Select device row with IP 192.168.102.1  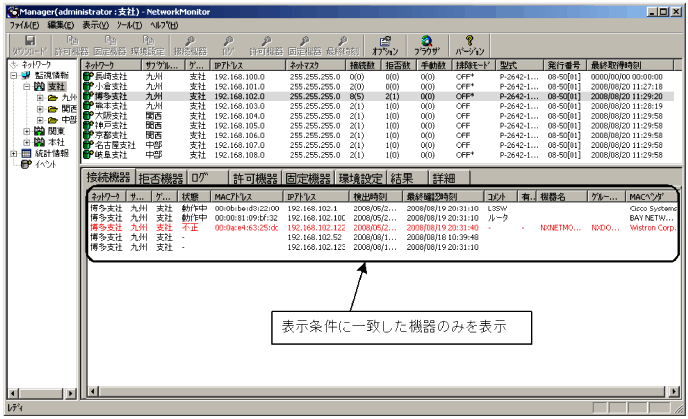(383, 208)
